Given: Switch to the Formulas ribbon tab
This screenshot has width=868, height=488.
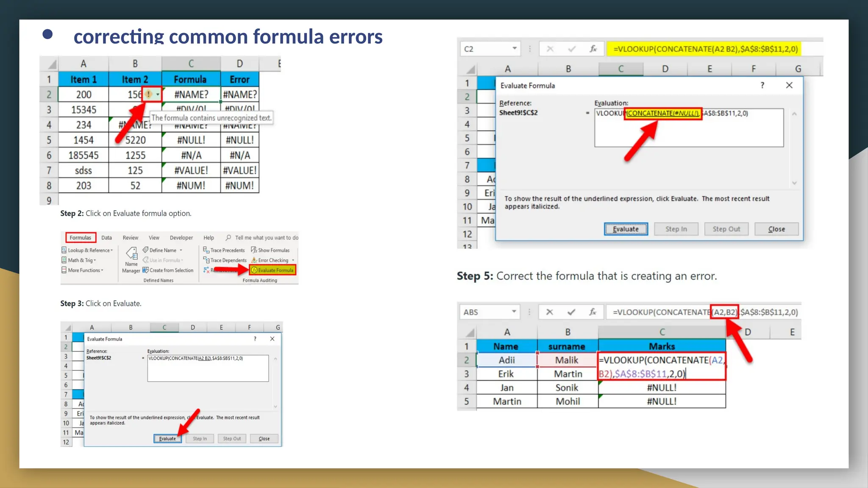Looking at the screenshot, I should (81, 238).
